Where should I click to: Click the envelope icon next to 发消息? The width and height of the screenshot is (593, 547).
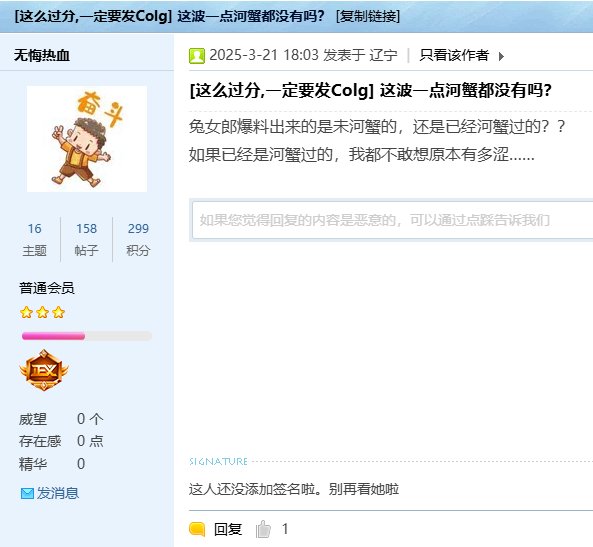coord(27,493)
